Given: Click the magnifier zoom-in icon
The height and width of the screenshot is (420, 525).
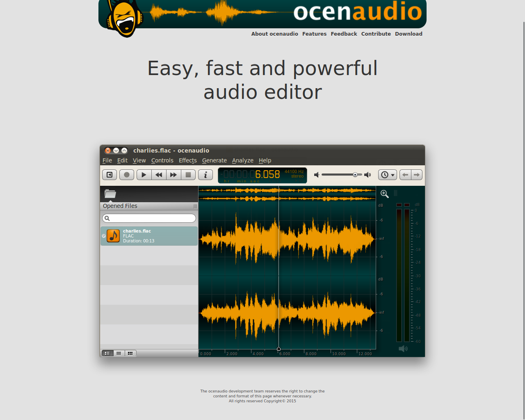Looking at the screenshot, I should 384,194.
